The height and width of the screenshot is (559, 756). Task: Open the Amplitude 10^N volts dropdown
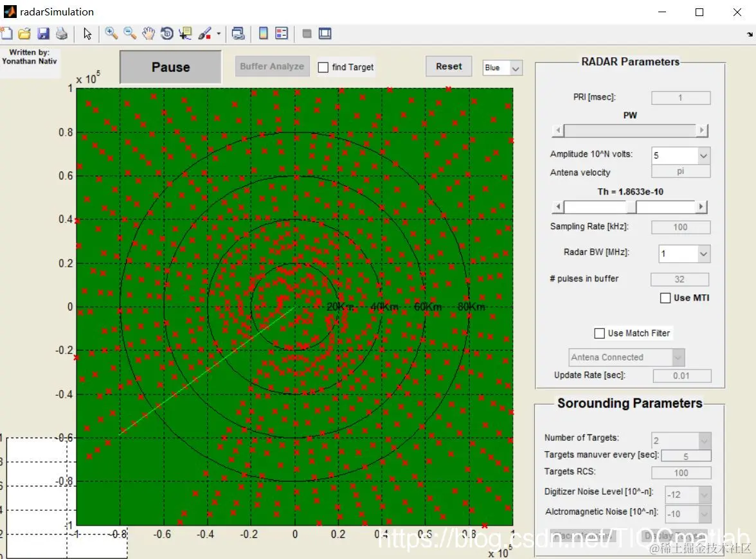pos(681,155)
